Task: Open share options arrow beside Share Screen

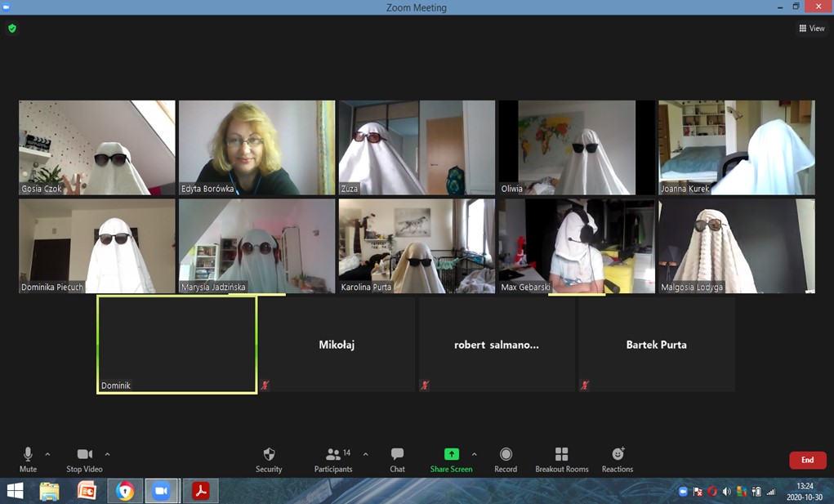Action: 475,454
